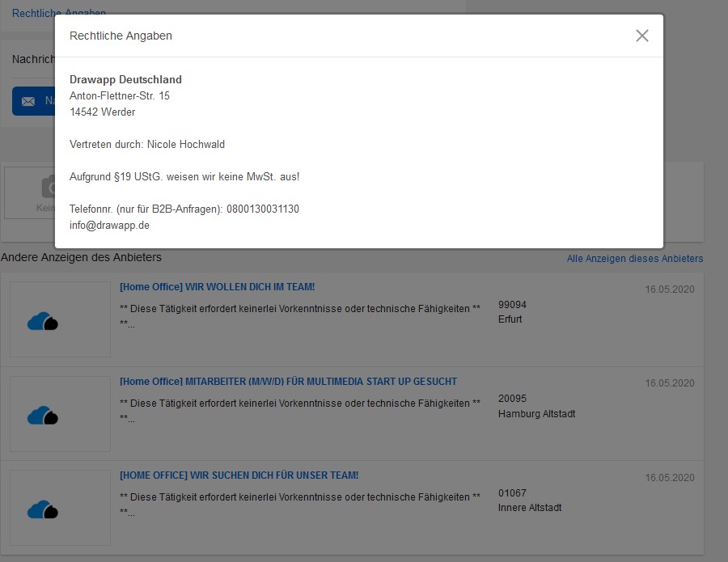Click company name 'Drawapp Deutschland'
The image size is (728, 562).
(125, 79)
